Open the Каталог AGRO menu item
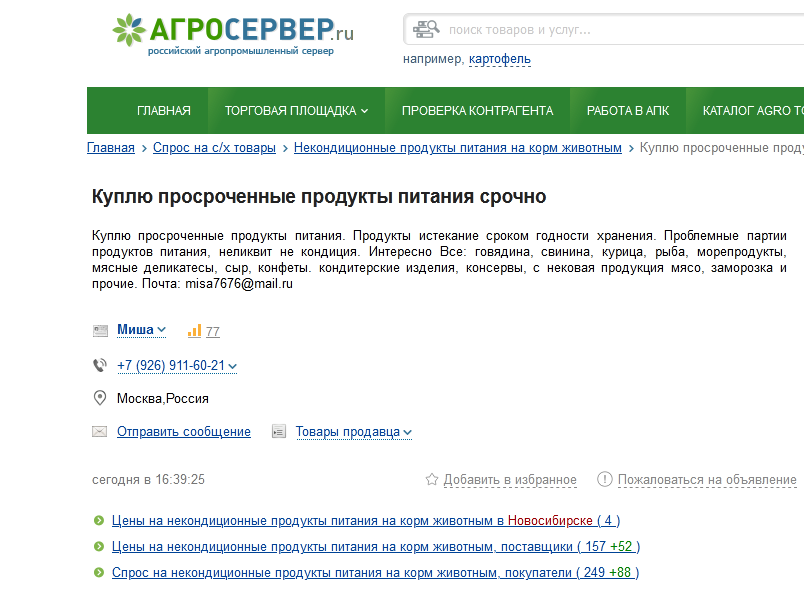Screen dimensions: 804x603 tap(753, 111)
